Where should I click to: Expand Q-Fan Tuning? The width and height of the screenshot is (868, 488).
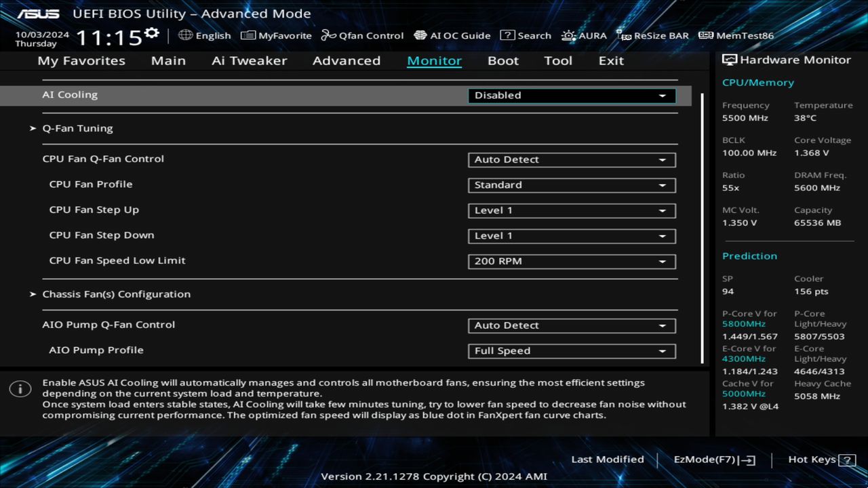(x=77, y=127)
